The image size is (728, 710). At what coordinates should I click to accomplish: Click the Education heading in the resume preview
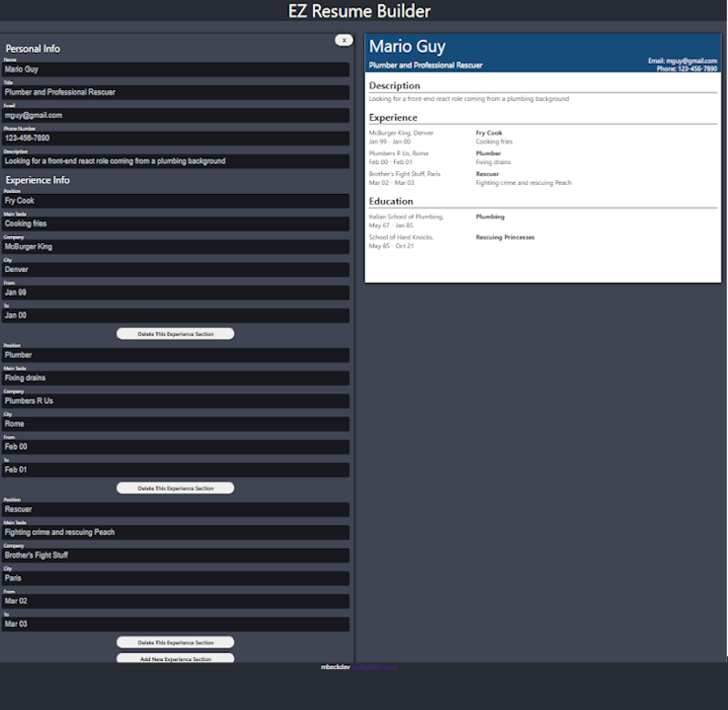tap(391, 201)
